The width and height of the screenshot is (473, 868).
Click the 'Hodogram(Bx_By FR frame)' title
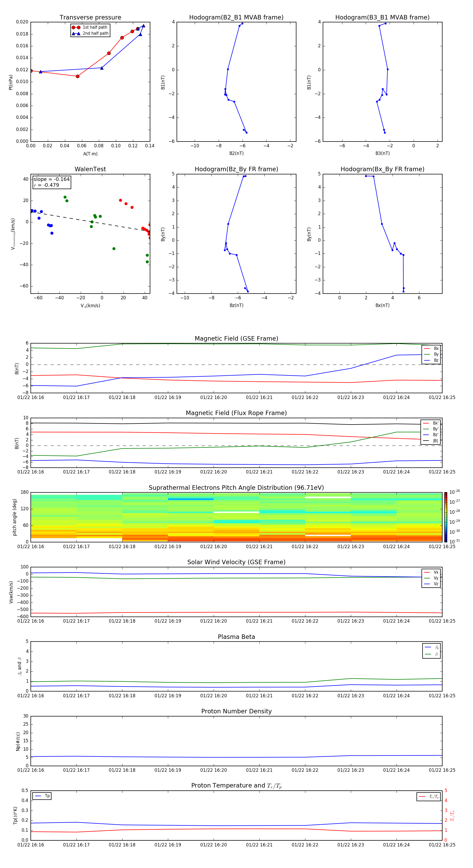(382, 169)
